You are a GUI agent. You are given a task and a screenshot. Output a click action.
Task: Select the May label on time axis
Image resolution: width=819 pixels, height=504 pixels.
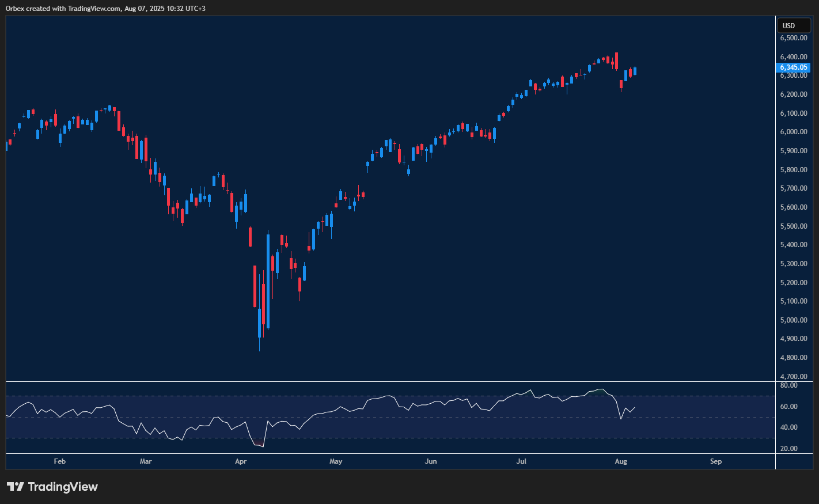click(x=336, y=461)
